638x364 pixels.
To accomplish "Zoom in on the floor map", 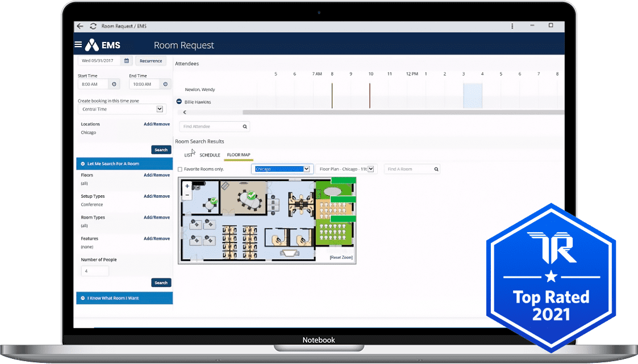I will click(187, 186).
